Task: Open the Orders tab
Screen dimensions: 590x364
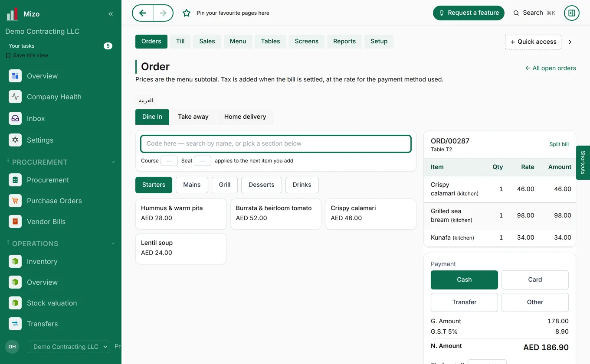Action: click(x=151, y=42)
